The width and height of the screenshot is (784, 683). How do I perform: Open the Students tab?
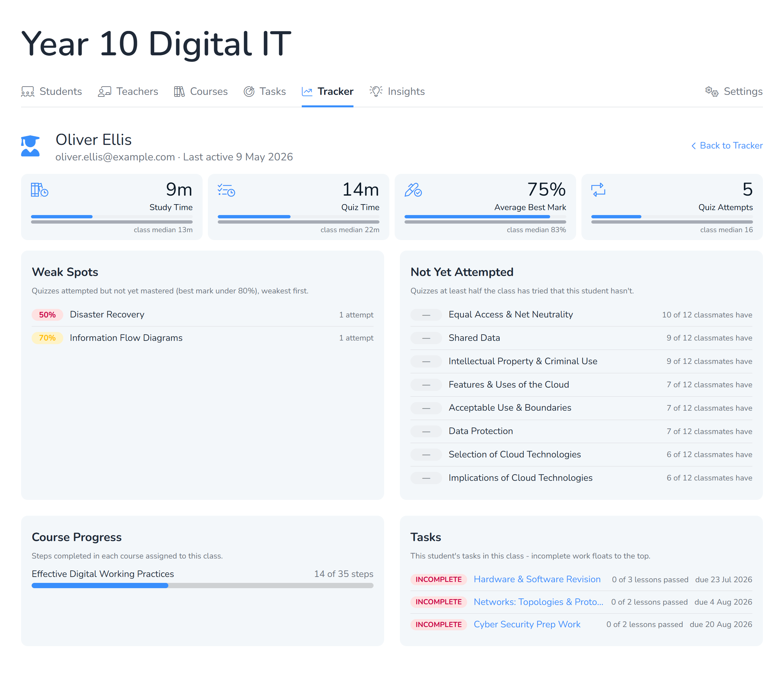click(51, 92)
